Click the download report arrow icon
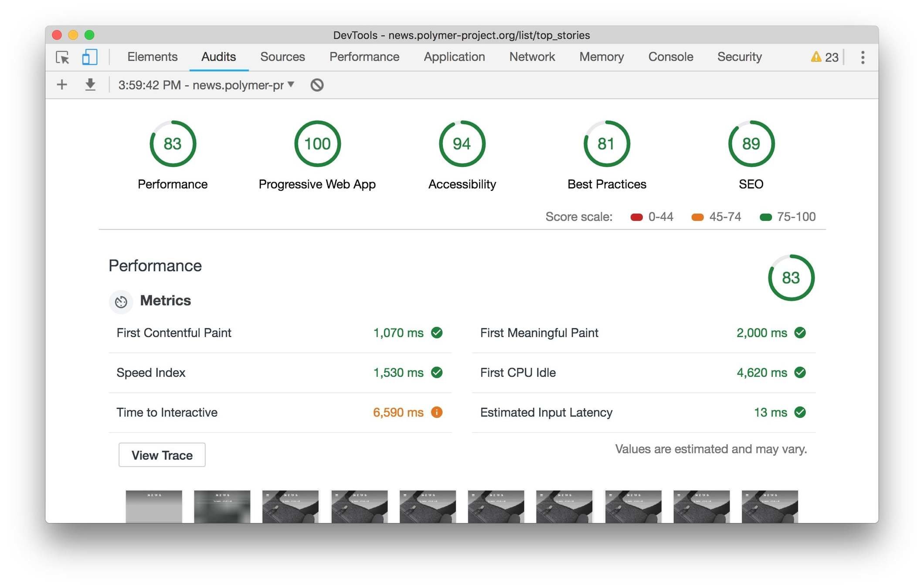Viewport: 924px width, 588px height. 90,84
